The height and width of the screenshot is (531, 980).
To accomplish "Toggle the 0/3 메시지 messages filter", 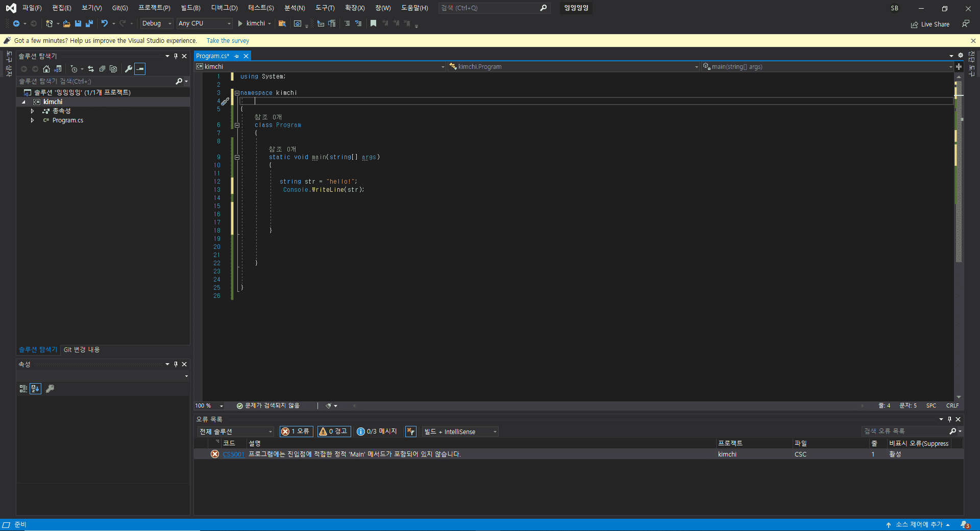I will click(377, 432).
